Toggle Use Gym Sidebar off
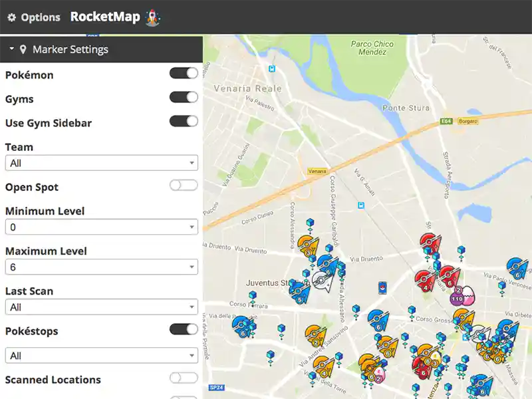Screen dimensions: 532x399 184,121
